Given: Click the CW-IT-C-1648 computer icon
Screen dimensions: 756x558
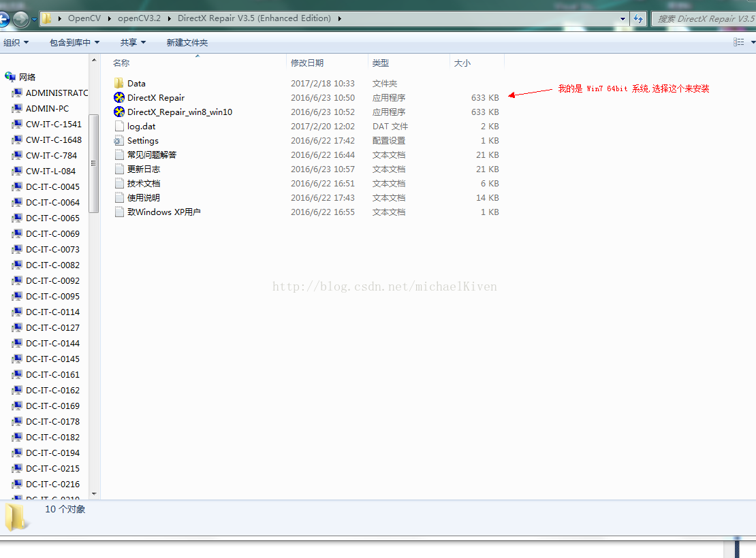Looking at the screenshot, I should [x=17, y=139].
